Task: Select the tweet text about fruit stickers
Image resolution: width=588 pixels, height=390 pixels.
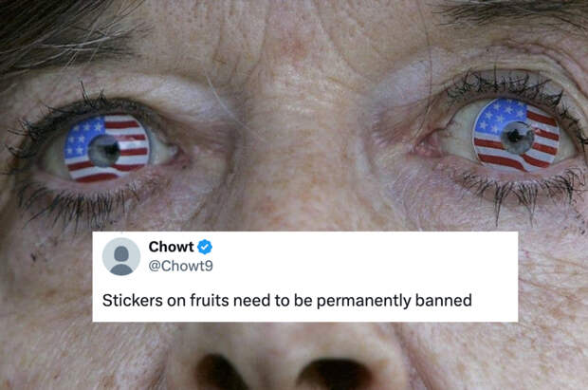Action: click(x=286, y=301)
